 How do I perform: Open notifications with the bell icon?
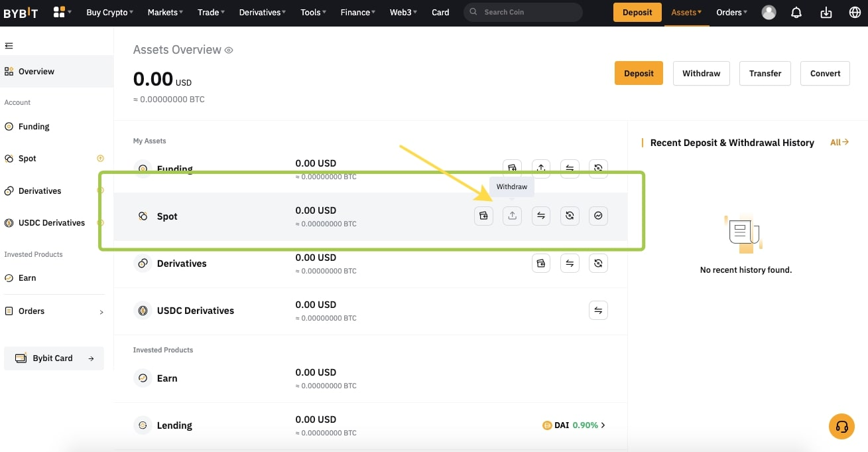pos(796,13)
